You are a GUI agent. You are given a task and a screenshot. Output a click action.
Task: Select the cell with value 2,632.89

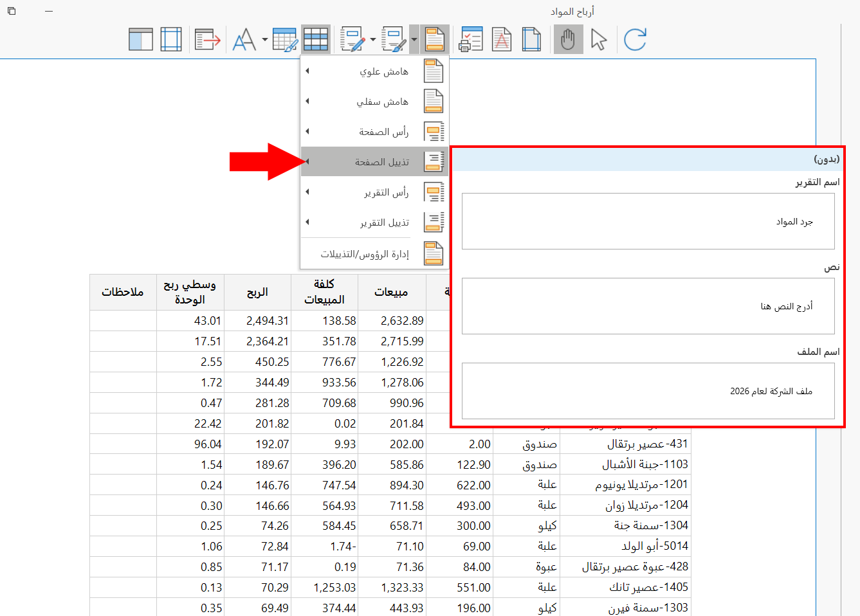tap(392, 320)
